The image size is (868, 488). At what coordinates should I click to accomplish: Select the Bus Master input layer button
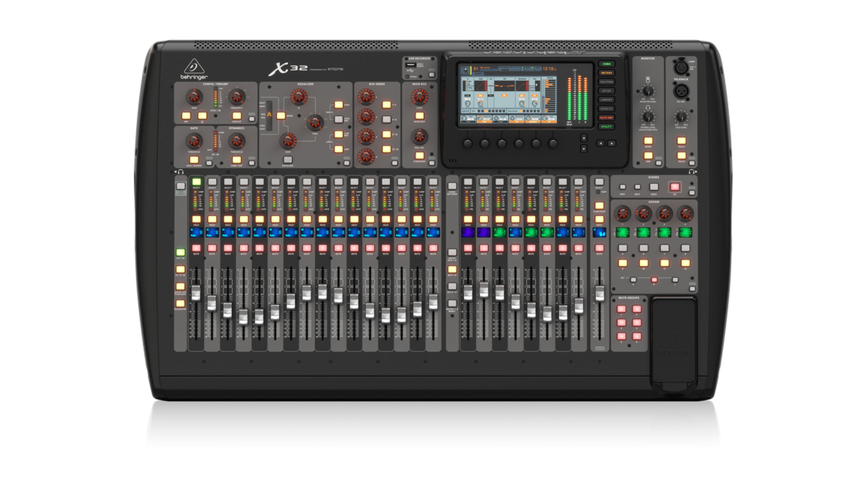pyautogui.click(x=180, y=303)
